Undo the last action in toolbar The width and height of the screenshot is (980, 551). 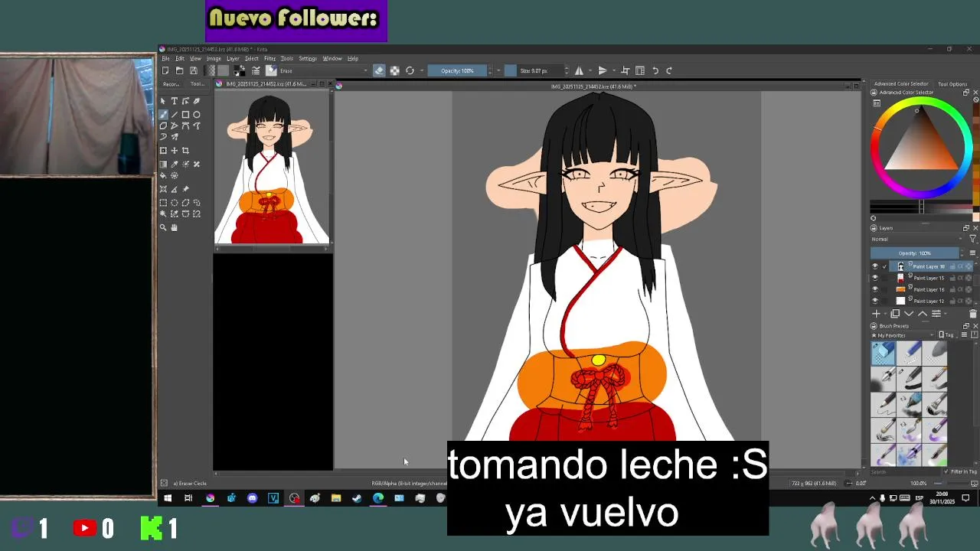point(655,70)
